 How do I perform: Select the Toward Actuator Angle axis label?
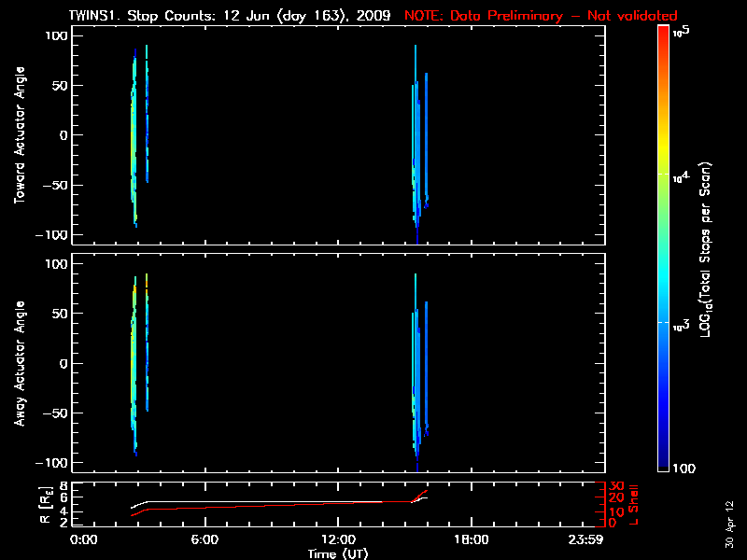[x=18, y=134]
